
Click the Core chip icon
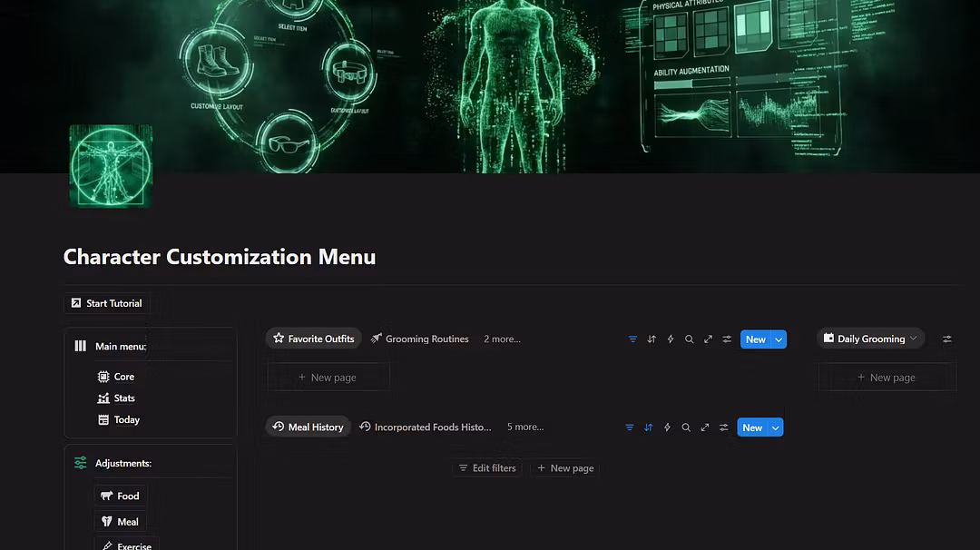(103, 377)
